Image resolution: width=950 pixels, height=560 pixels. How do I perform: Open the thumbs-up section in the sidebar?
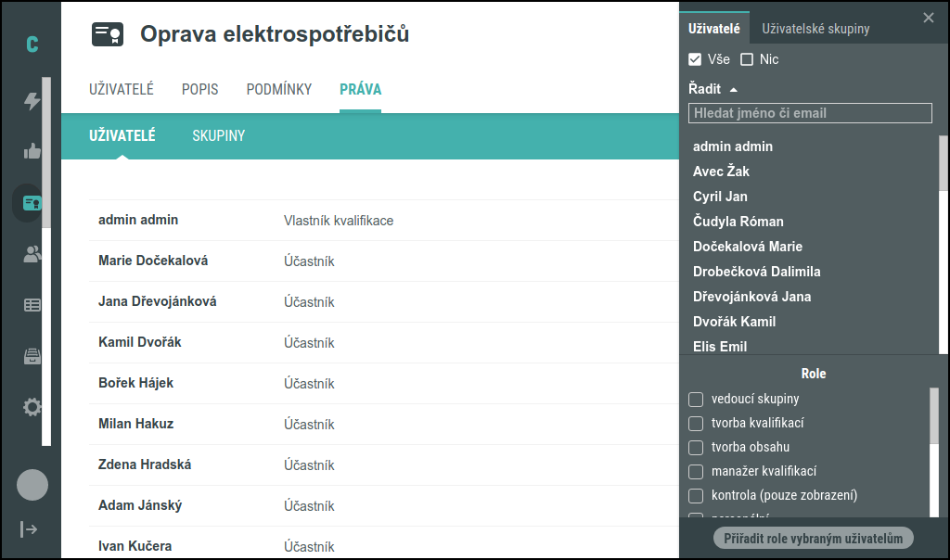pyautogui.click(x=32, y=152)
